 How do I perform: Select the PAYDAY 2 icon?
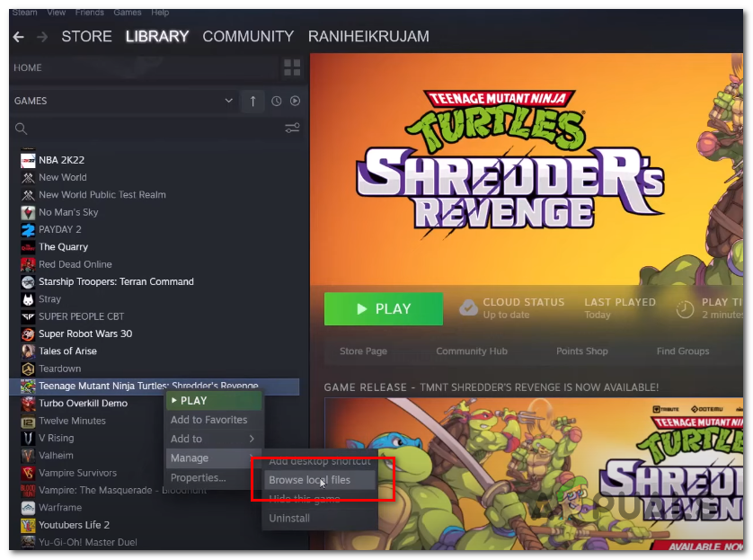[28, 229]
